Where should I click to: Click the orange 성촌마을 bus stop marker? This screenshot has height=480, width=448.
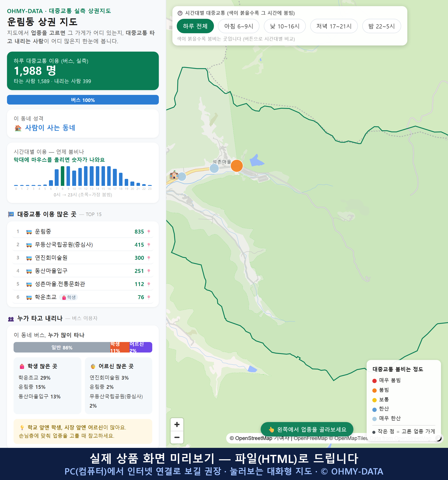[x=237, y=166]
